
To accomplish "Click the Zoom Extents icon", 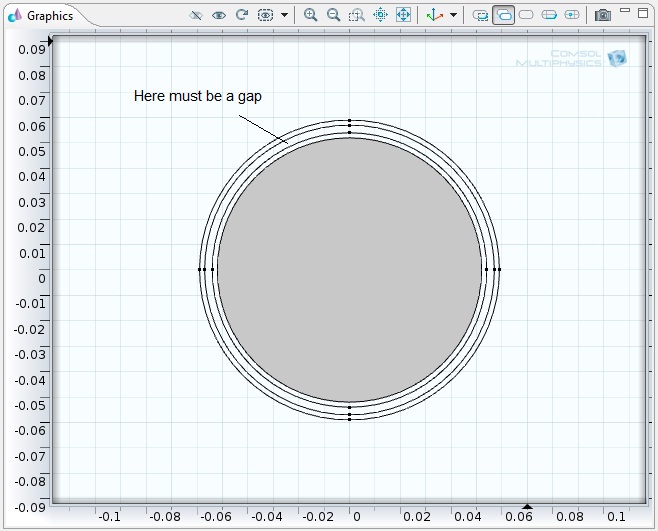I will click(x=403, y=15).
